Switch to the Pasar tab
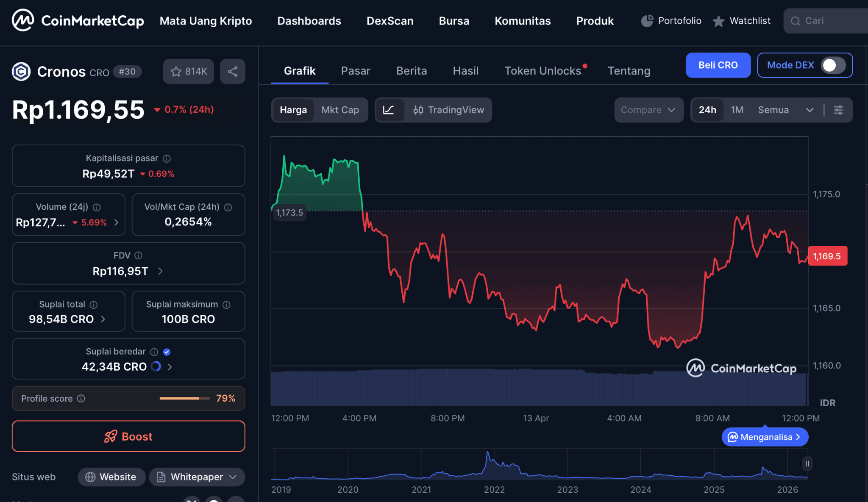The width and height of the screenshot is (868, 502). point(356,71)
